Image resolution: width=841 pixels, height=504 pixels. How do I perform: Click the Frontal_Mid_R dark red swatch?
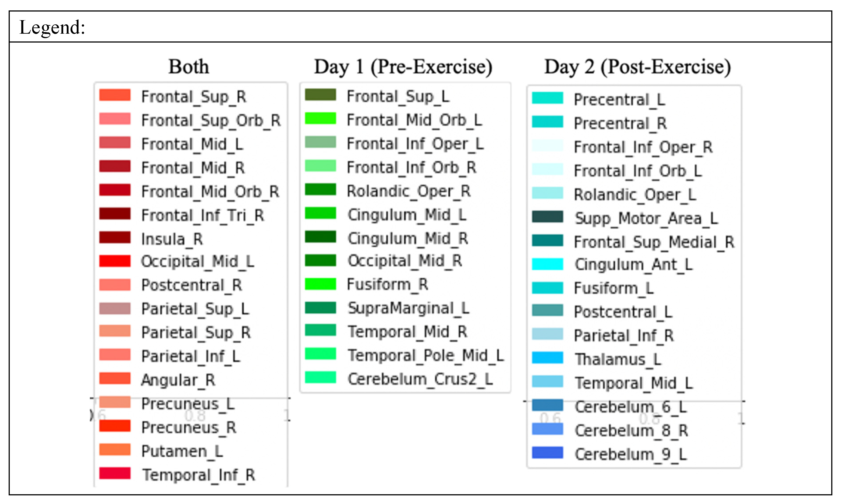click(x=115, y=166)
